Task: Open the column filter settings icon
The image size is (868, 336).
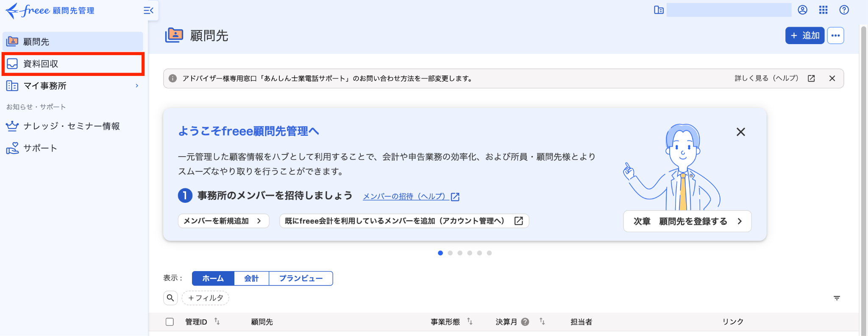Action: (837, 298)
